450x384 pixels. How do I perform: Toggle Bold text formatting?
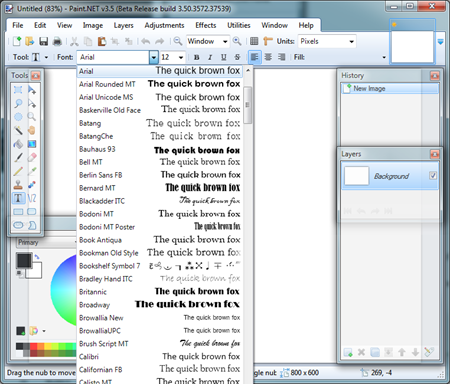tap(197, 57)
